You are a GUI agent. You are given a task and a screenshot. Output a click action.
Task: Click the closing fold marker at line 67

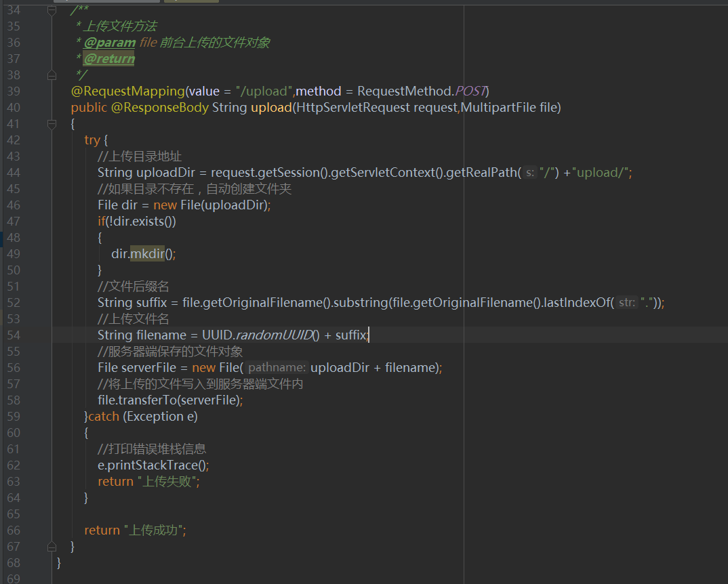pyautogui.click(x=52, y=546)
